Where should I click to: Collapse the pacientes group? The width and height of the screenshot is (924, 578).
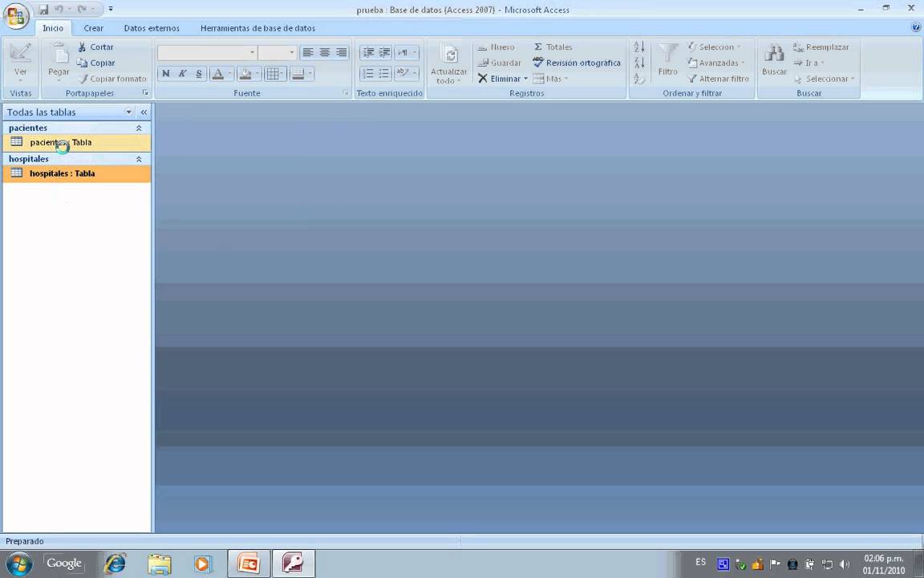(x=139, y=128)
